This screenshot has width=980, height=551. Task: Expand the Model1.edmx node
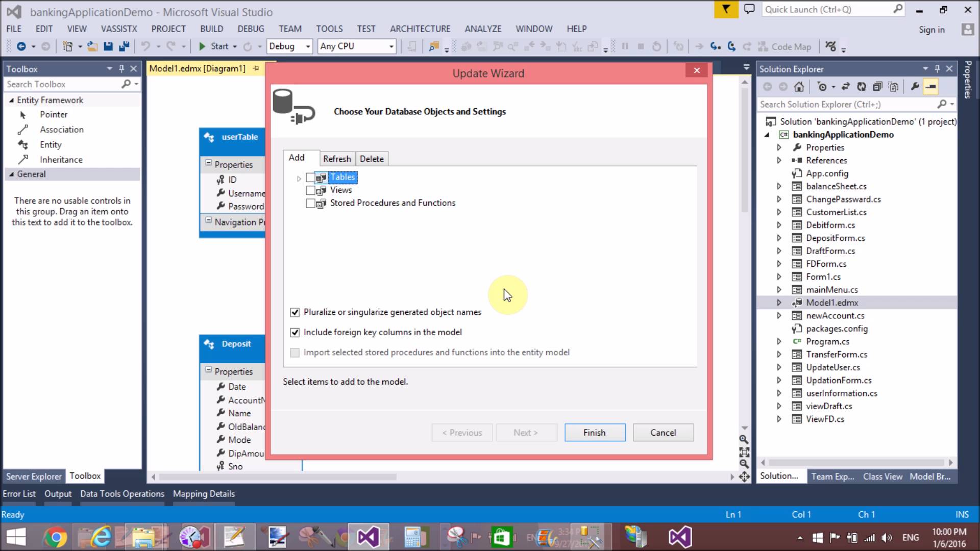(779, 303)
